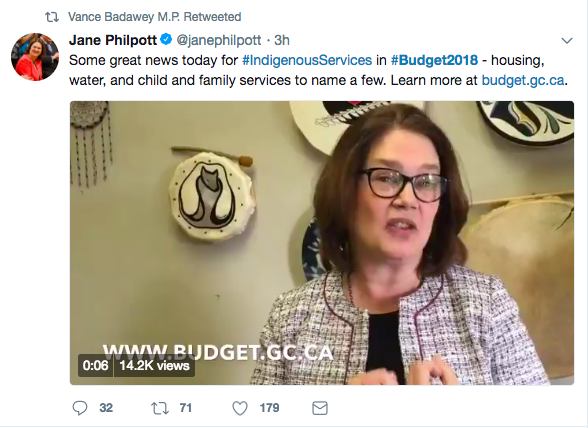
Task: Click the Jane Philpott display name
Action: [x=113, y=40]
